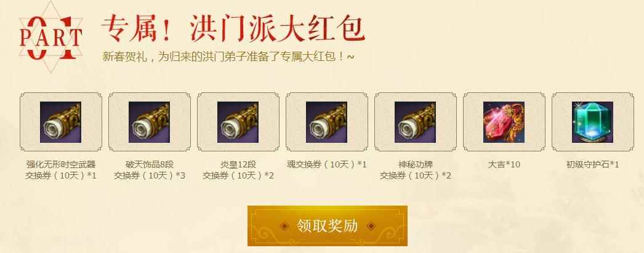The width and height of the screenshot is (644, 253).
Task: Click the 炎皇12段 exchange scroll icon
Action: [x=238, y=122]
